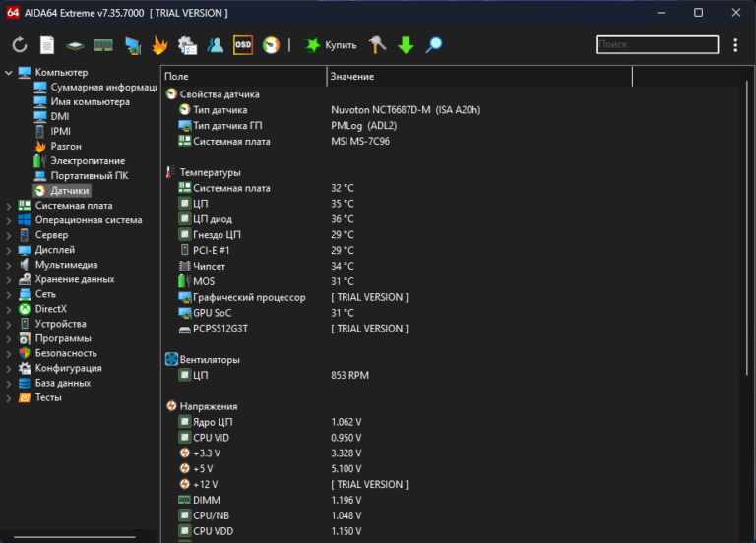Open the OSD panel icon
Image resolution: width=756 pixels, height=543 pixels.
(243, 45)
